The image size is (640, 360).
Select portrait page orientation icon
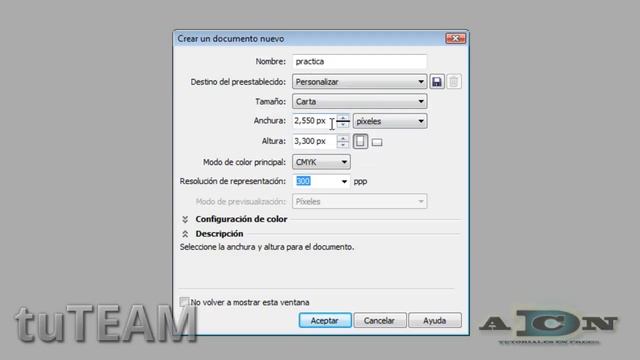point(360,141)
